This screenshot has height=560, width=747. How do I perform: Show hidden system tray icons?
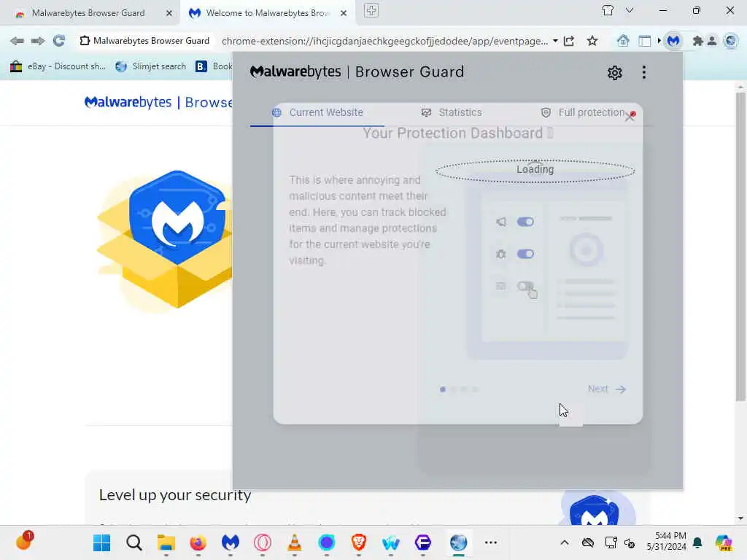pos(564,542)
